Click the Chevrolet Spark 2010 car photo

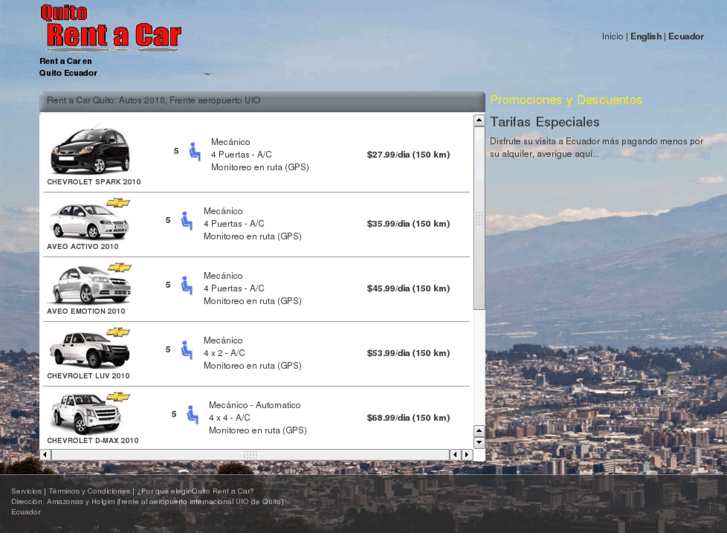[x=90, y=150]
